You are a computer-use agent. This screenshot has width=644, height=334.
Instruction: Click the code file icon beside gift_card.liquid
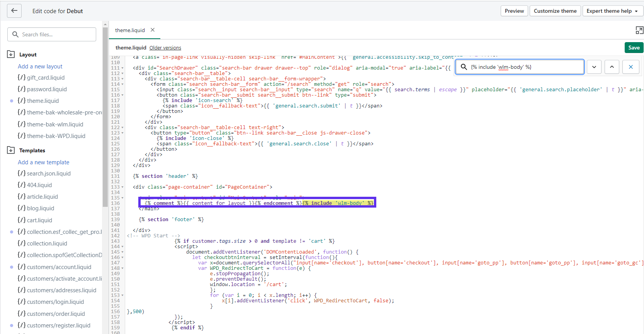(22, 77)
